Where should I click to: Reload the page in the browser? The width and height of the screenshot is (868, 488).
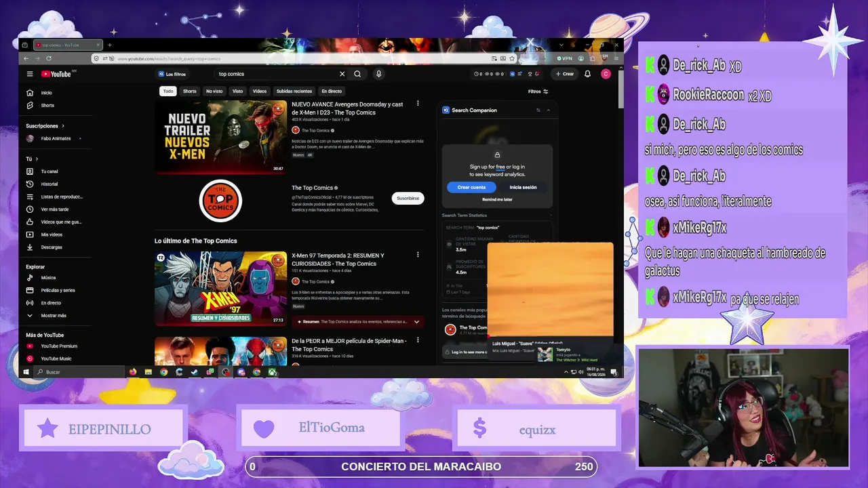coord(49,58)
